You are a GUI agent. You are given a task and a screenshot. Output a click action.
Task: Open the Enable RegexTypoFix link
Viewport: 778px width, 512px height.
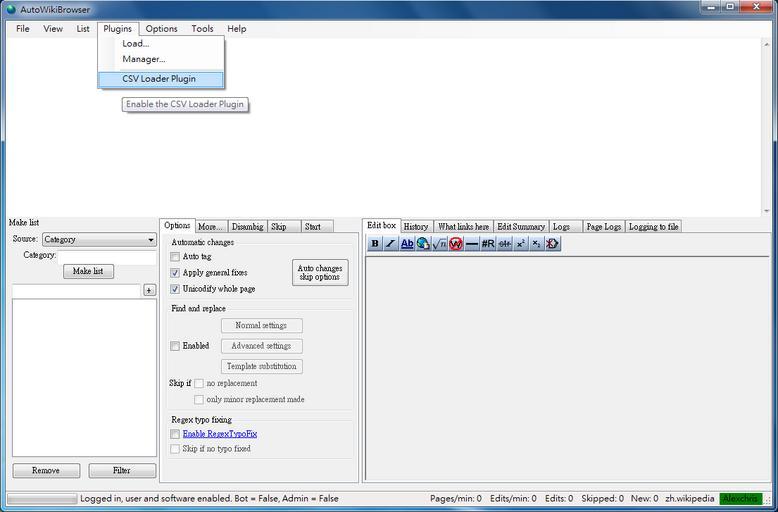click(x=219, y=434)
